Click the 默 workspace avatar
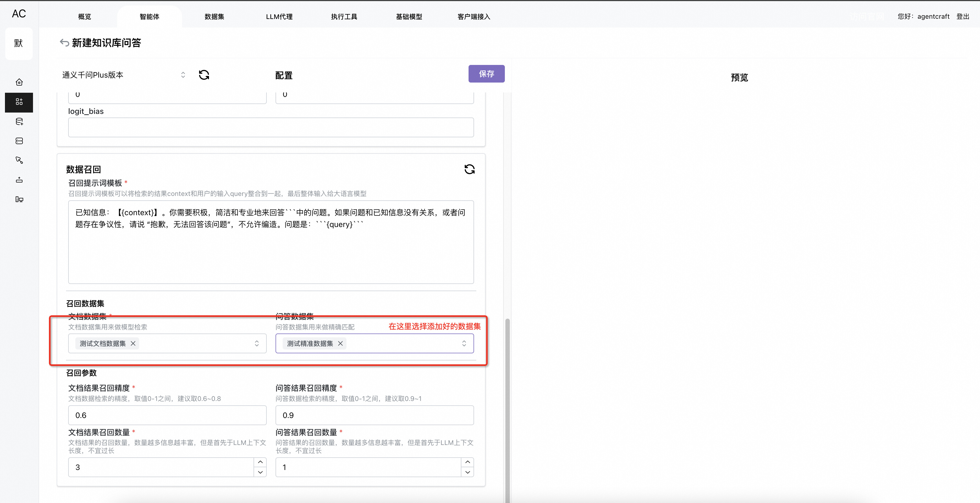Viewport: 980px width, 503px height. pyautogui.click(x=19, y=43)
